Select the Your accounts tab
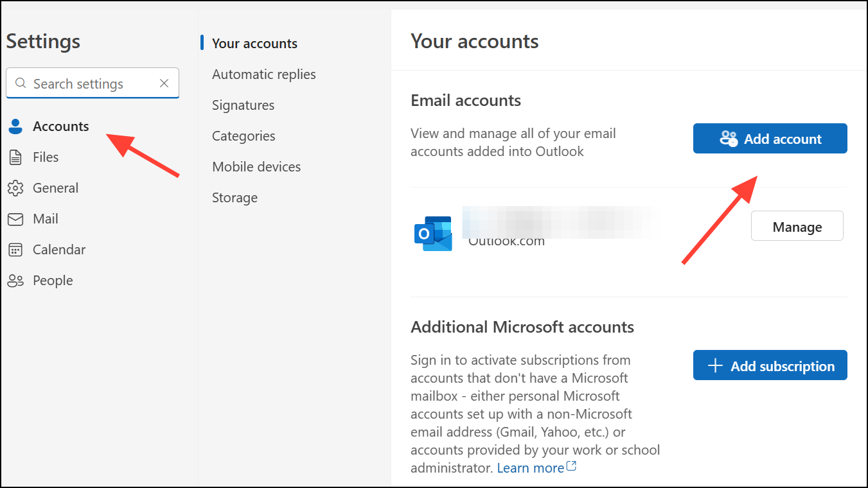Image resolution: width=868 pixels, height=488 pixels. pos(254,44)
